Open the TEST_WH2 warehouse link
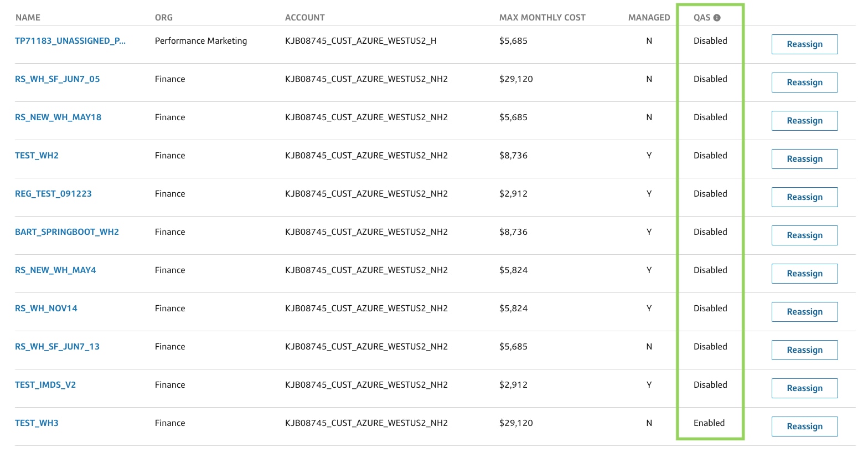Screen dimensions: 868x452 coord(37,155)
